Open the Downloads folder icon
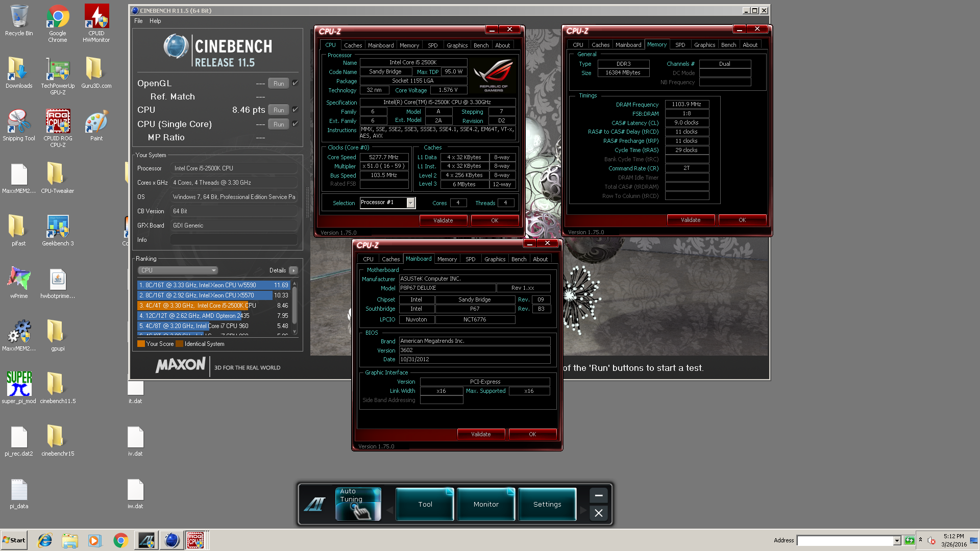The width and height of the screenshot is (980, 551). click(19, 73)
